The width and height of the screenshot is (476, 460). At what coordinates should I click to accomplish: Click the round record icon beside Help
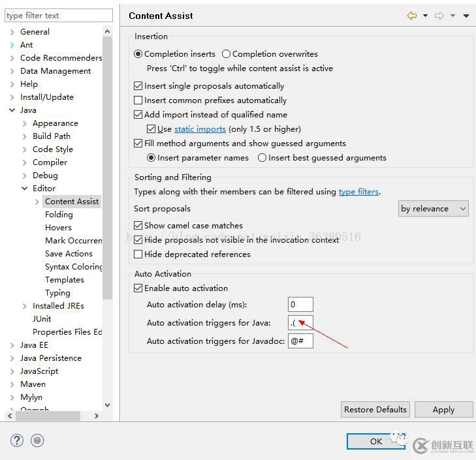tap(37, 440)
